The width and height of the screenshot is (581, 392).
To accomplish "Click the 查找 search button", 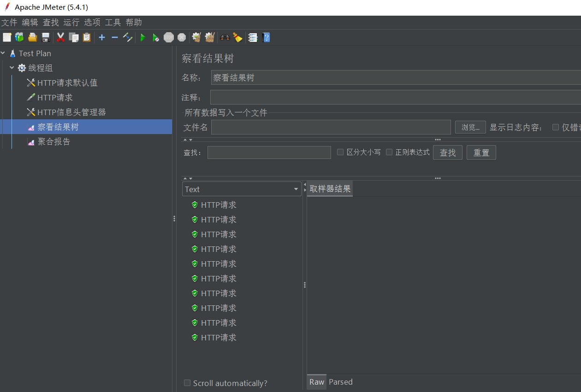I will click(x=448, y=152).
